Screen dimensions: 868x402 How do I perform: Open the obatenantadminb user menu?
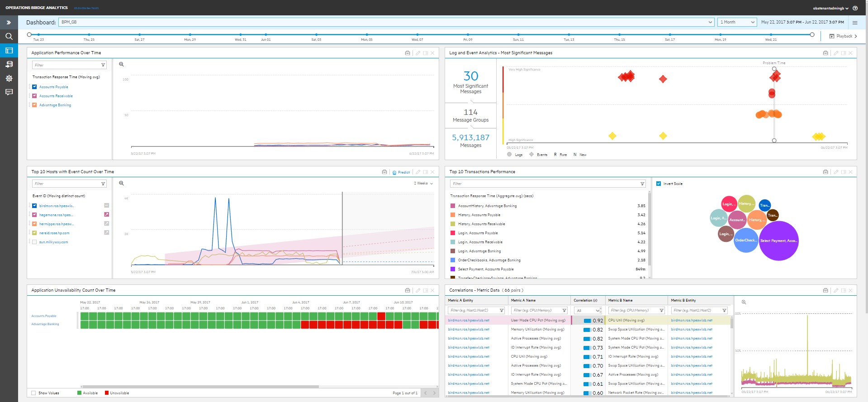click(x=830, y=8)
